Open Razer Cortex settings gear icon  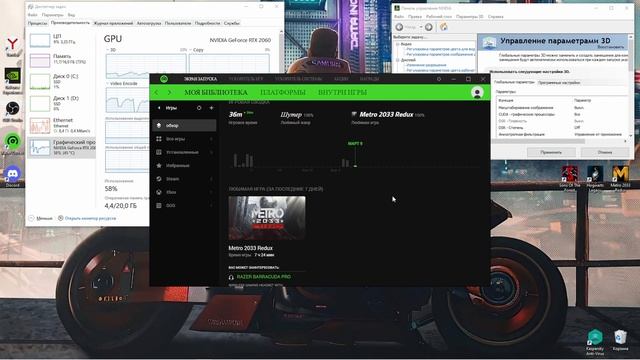[x=439, y=79]
